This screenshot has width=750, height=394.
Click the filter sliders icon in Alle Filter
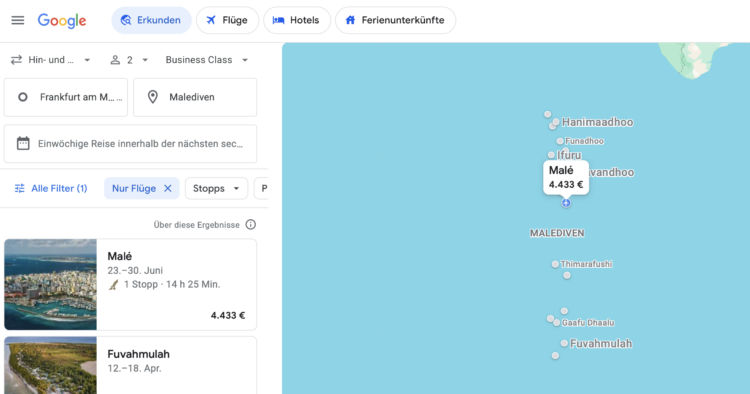[x=20, y=188]
